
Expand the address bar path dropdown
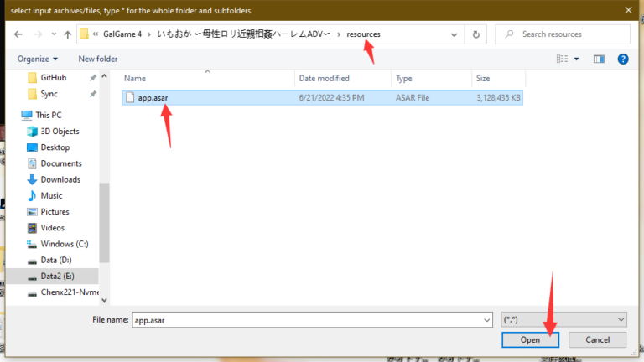point(453,34)
